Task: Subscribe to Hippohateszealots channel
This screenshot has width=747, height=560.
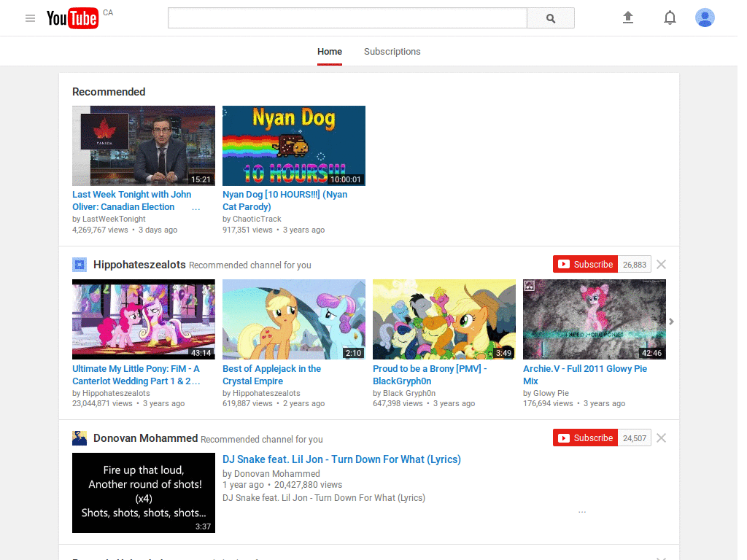Action: point(586,264)
